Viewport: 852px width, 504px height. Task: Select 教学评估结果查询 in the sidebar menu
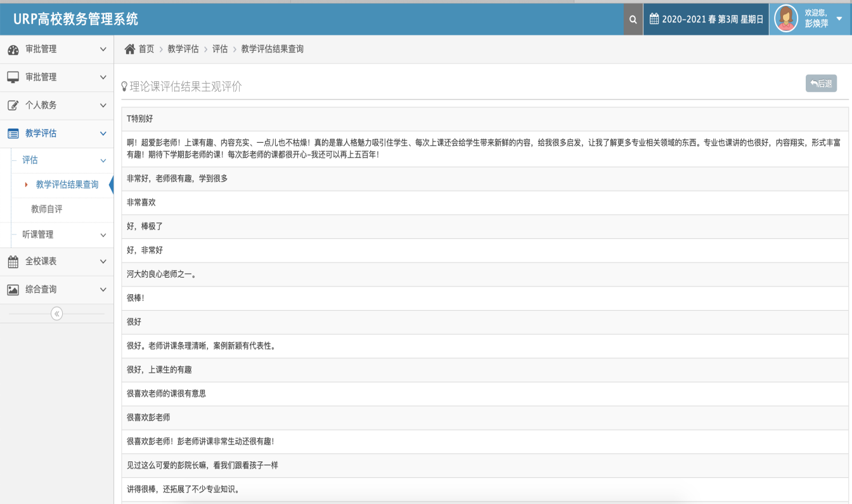(67, 184)
